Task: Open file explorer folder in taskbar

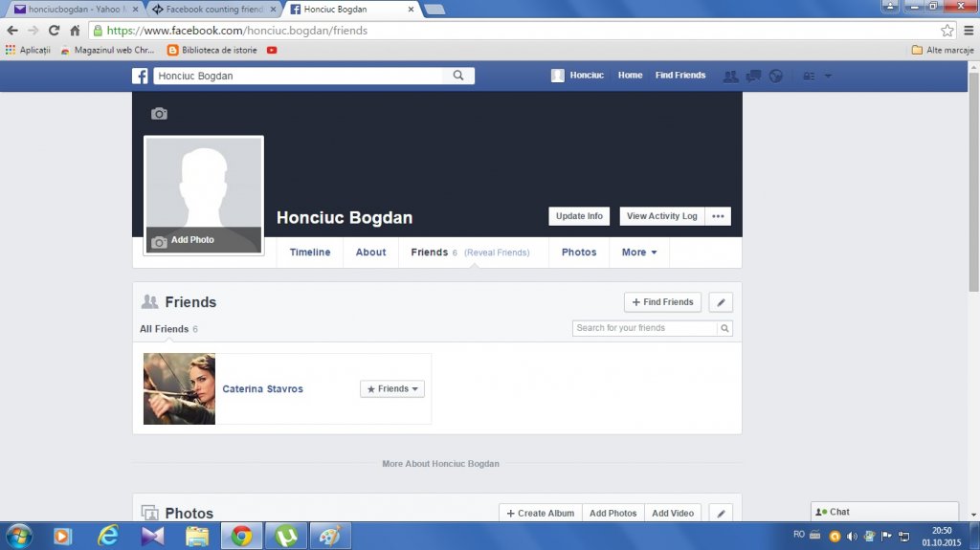Action: pyautogui.click(x=197, y=537)
